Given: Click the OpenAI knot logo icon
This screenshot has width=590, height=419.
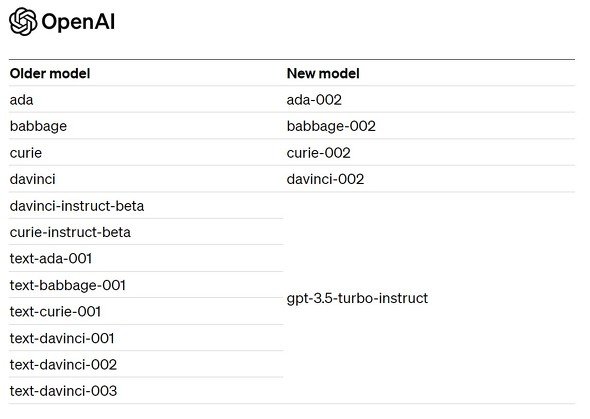Looking at the screenshot, I should coord(23,21).
